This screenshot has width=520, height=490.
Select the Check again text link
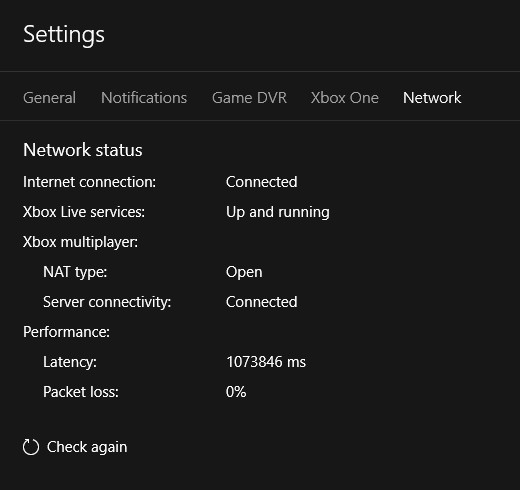tap(87, 447)
